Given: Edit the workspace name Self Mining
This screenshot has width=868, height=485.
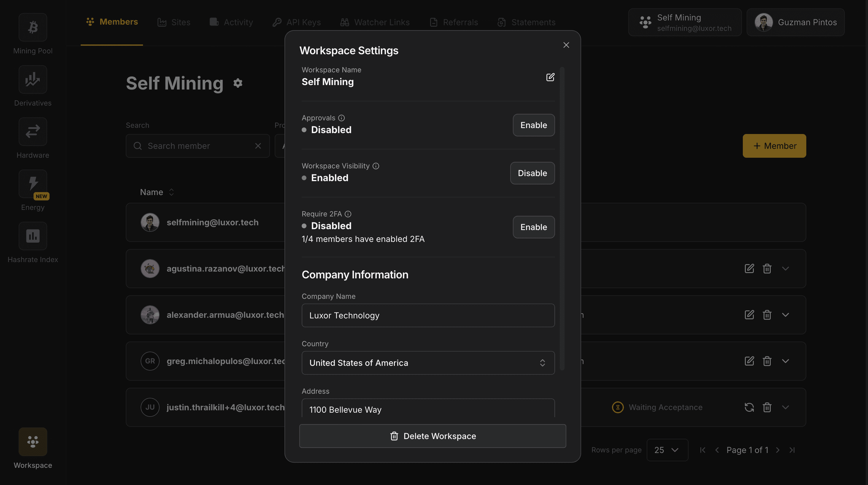Looking at the screenshot, I should tap(550, 77).
